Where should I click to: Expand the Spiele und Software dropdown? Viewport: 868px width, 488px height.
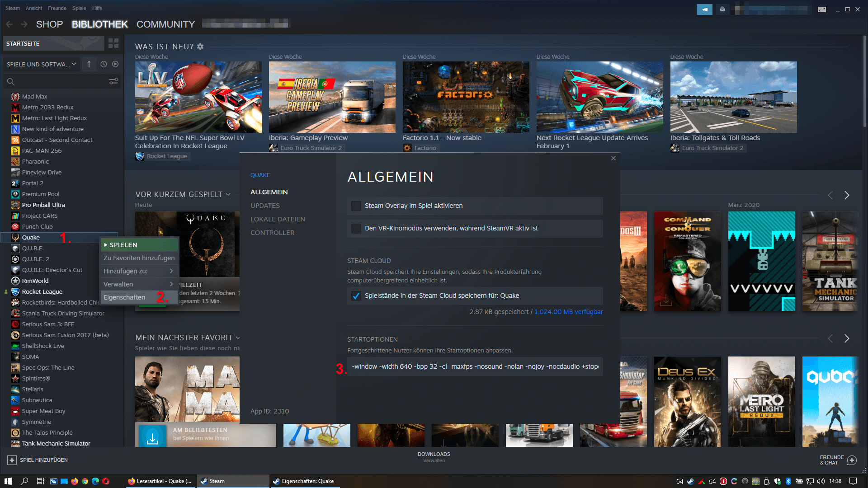click(41, 64)
